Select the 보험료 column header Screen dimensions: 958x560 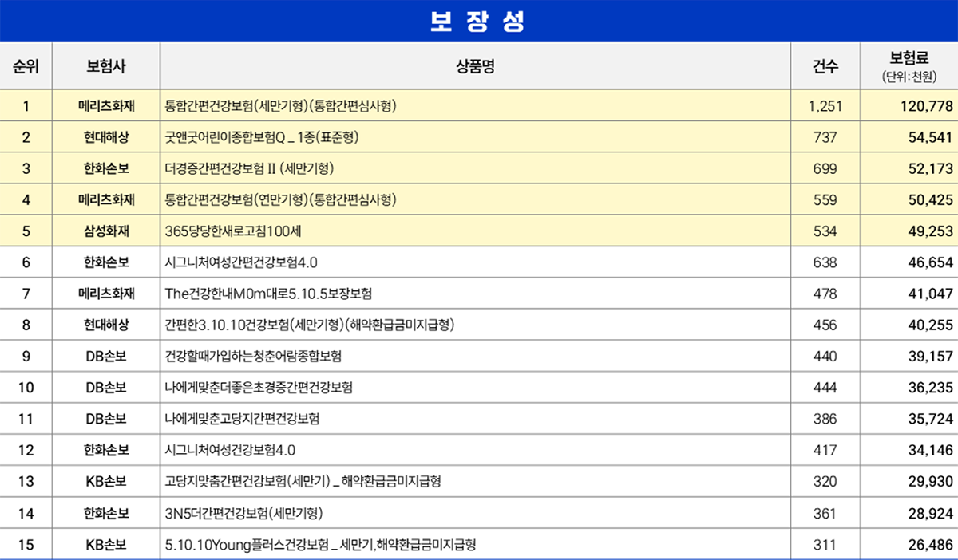pos(909,66)
